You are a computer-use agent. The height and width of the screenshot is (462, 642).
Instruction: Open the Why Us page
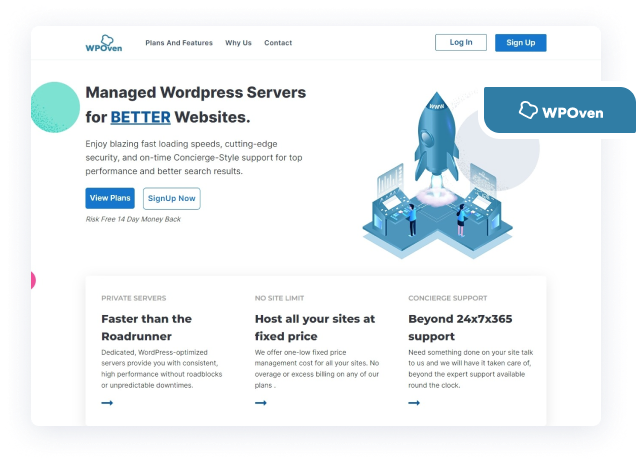point(238,43)
